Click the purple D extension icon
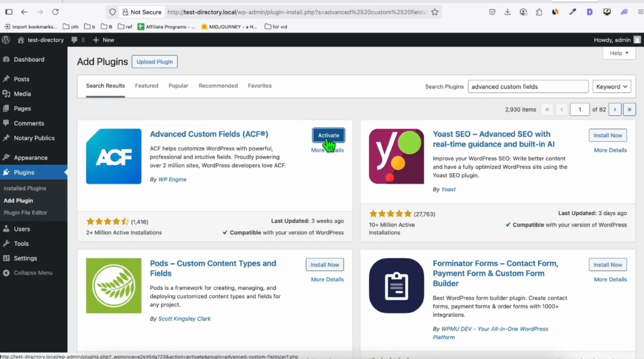Image resolution: width=644 pixels, height=359 pixels. [590, 12]
